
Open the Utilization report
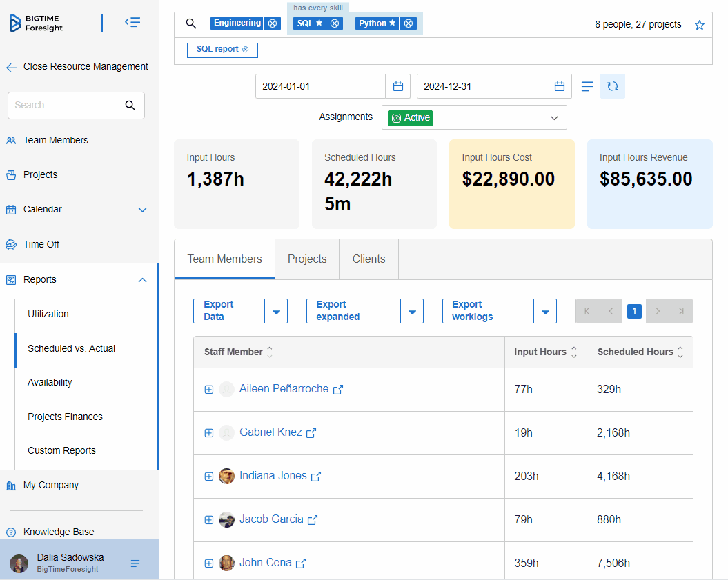click(48, 314)
